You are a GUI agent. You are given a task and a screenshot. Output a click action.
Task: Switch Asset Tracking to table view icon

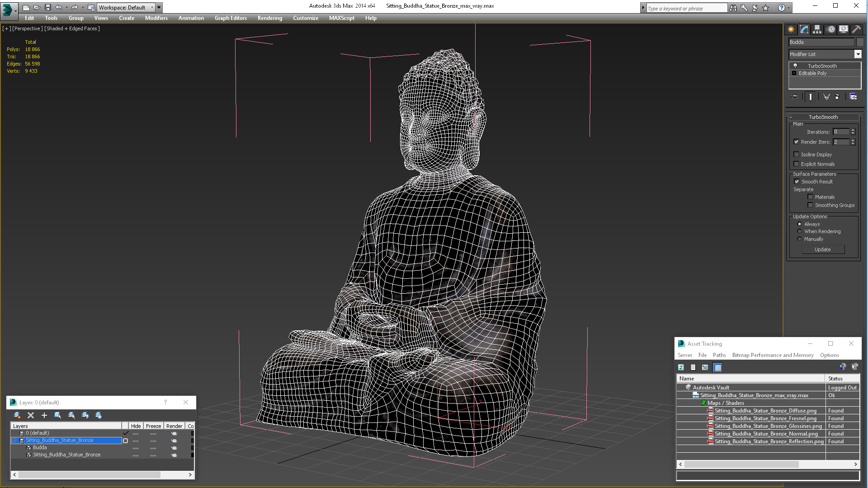(x=717, y=367)
